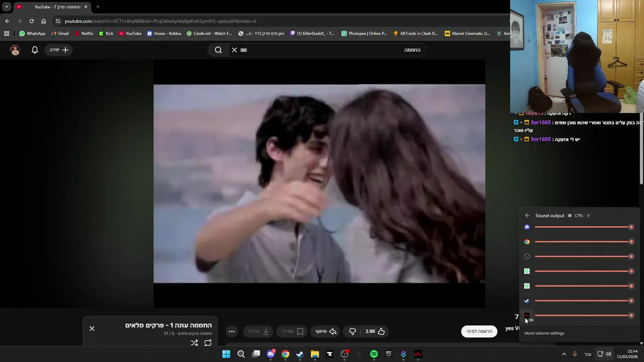Viewport: 644px width, 362px height.
Task: Click the address bar URL
Action: (160, 21)
